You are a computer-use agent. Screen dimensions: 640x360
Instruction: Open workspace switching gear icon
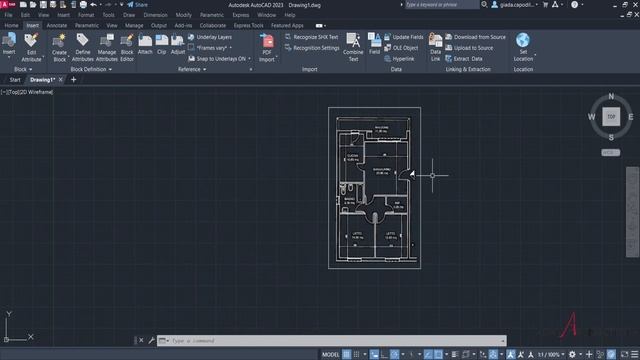(572, 355)
